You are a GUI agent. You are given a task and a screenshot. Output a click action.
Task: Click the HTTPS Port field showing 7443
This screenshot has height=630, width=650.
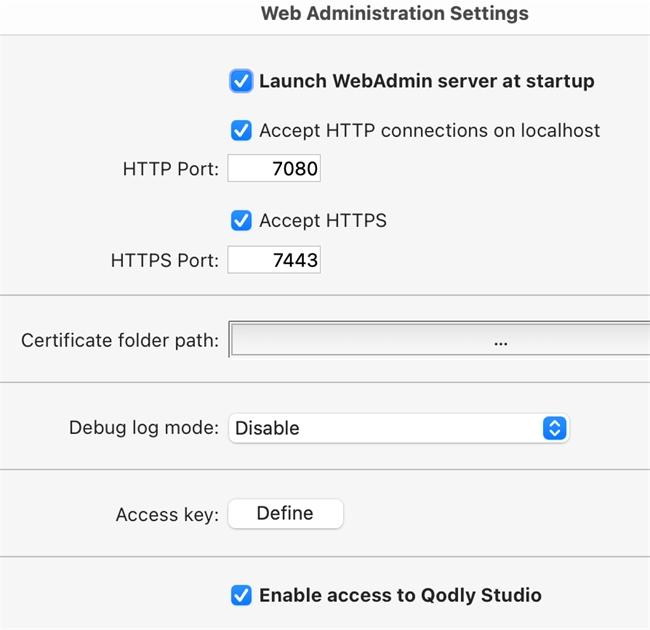pos(274,261)
